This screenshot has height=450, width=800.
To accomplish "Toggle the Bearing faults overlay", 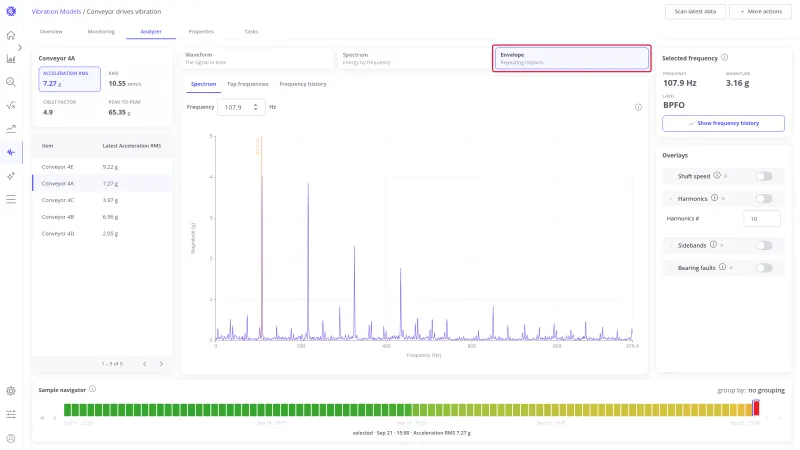I will 764,268.
